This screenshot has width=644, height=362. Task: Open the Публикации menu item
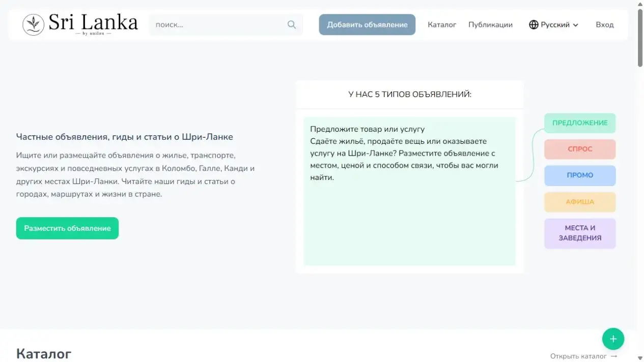tap(490, 24)
